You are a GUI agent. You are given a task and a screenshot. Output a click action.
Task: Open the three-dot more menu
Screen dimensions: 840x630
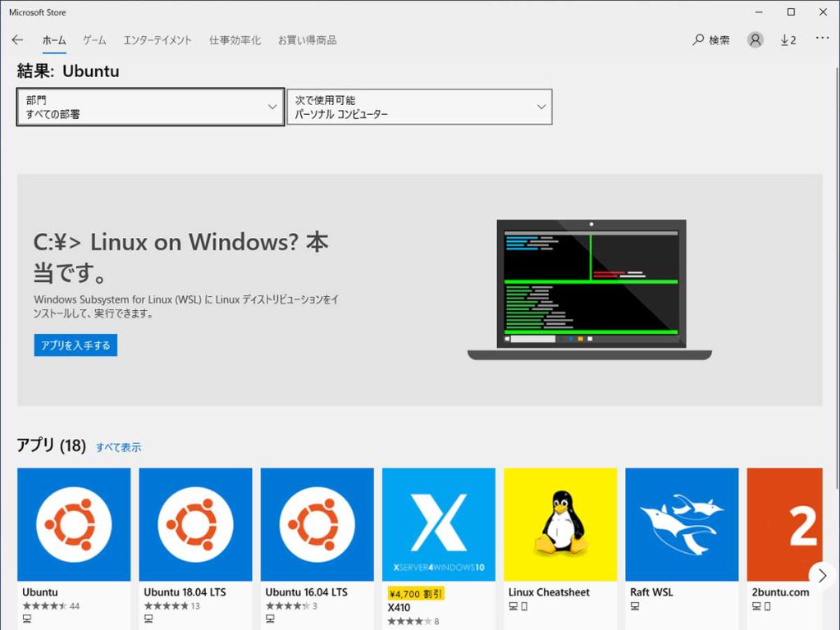click(822, 38)
